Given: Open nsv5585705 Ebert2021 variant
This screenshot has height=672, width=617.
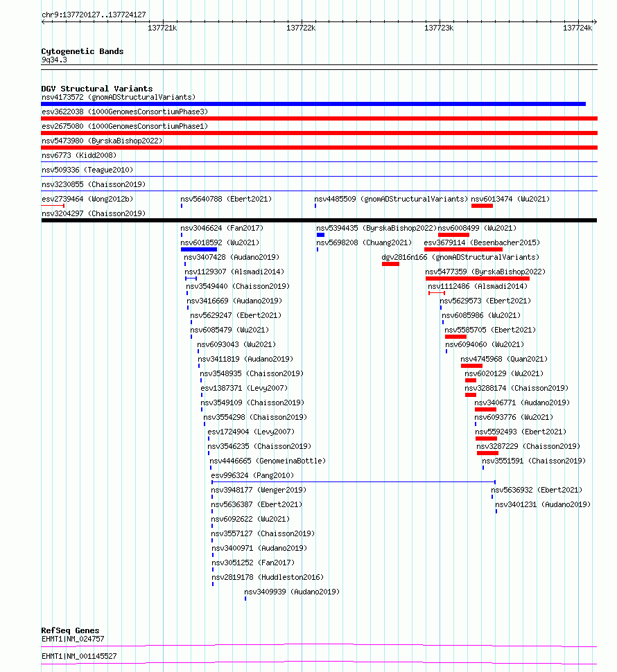Looking at the screenshot, I should point(490,330).
